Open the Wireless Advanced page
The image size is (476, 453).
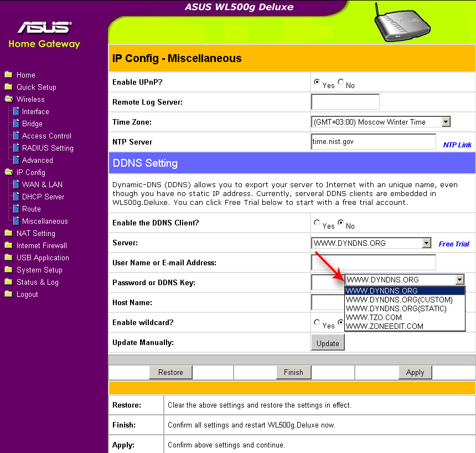click(x=37, y=160)
